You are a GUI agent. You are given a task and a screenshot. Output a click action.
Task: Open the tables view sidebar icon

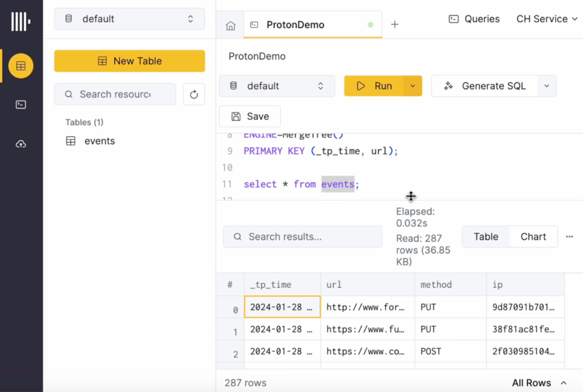[x=21, y=66]
